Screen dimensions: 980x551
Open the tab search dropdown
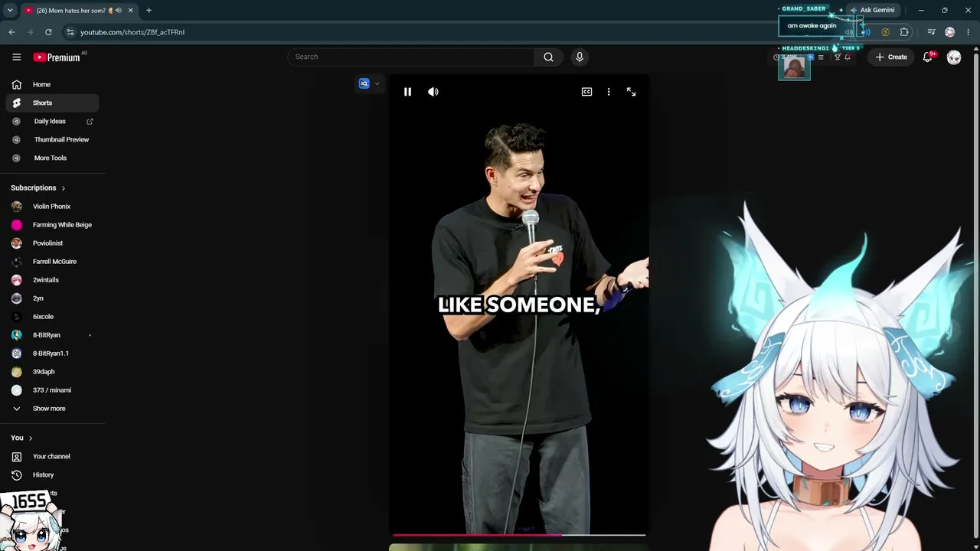tap(10, 10)
